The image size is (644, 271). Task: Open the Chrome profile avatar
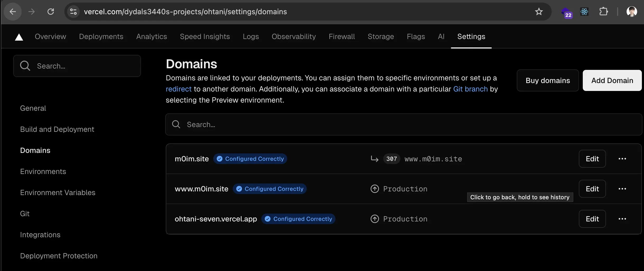632,12
